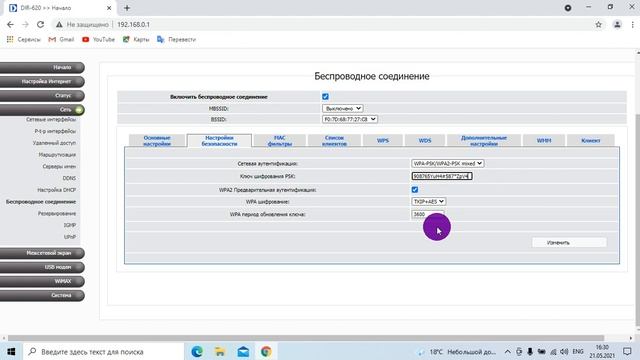640x360 pixels.
Task: Open the Chrome profile icon
Action: 617,24
